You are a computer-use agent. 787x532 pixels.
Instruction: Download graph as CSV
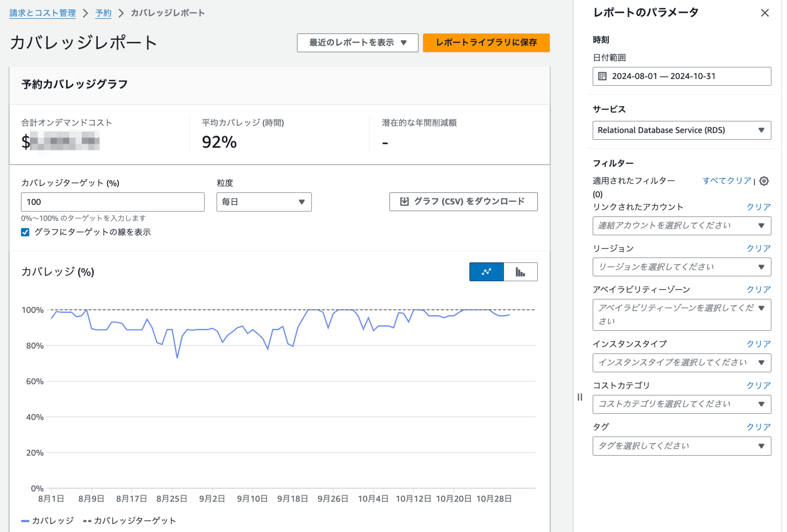[x=463, y=202]
